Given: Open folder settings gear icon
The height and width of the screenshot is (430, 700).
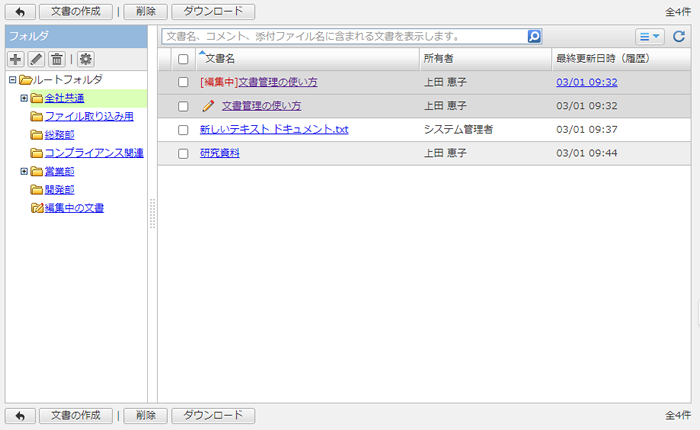Looking at the screenshot, I should tap(85, 59).
